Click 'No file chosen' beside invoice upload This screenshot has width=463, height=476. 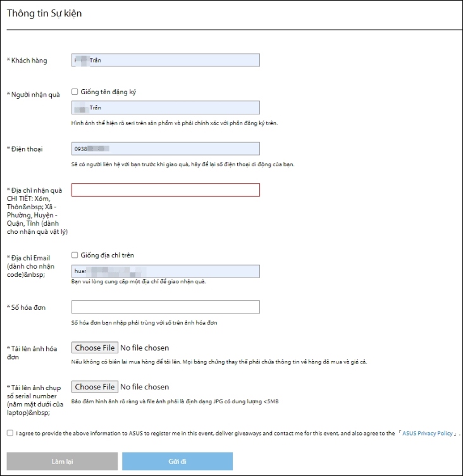pyautogui.click(x=144, y=348)
